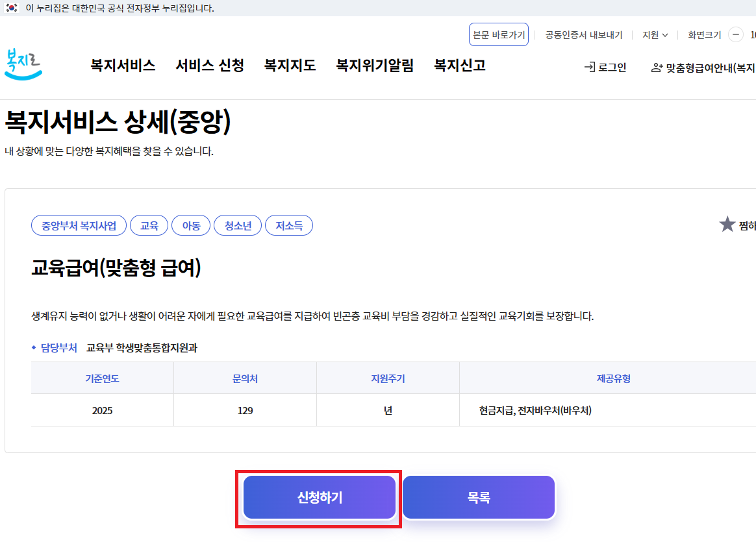Click the 로그인 login arrow icon

[588, 66]
